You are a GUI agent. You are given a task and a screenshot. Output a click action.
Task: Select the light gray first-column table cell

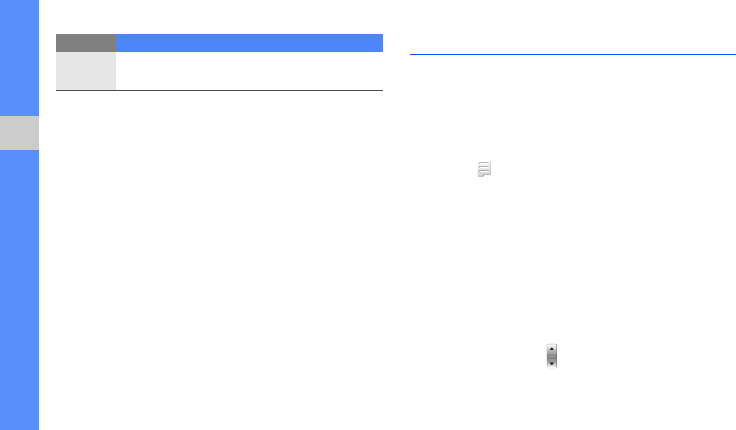(85, 71)
